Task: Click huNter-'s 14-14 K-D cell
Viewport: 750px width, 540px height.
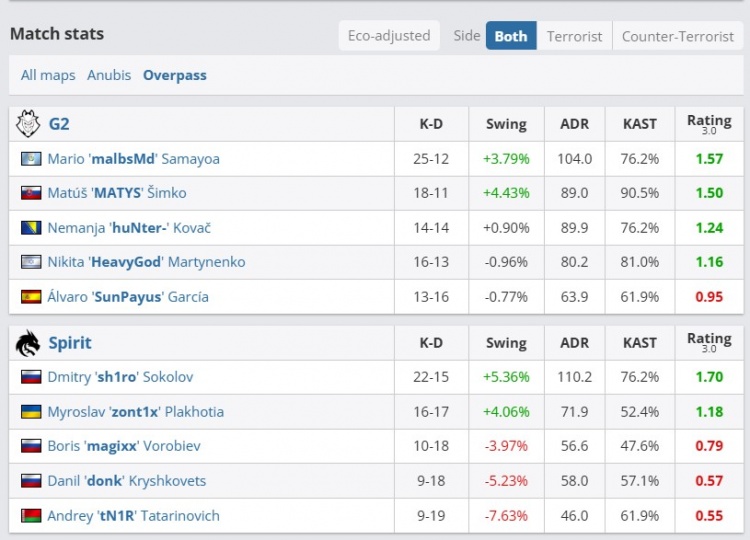Action: pyautogui.click(x=431, y=228)
